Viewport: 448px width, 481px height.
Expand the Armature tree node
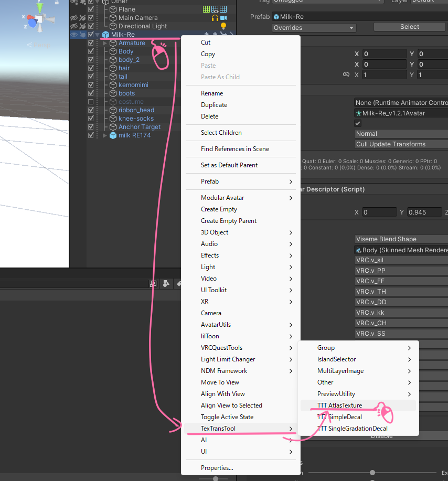click(105, 43)
